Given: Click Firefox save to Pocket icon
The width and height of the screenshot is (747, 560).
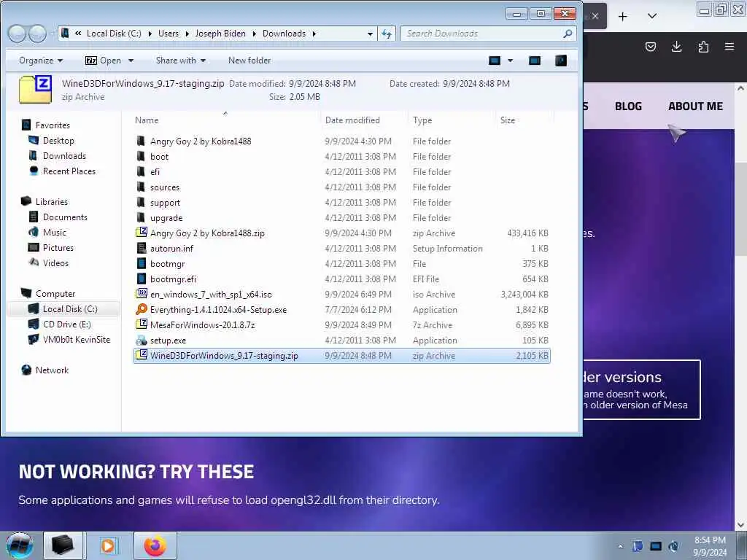Looking at the screenshot, I should pyautogui.click(x=650, y=47).
